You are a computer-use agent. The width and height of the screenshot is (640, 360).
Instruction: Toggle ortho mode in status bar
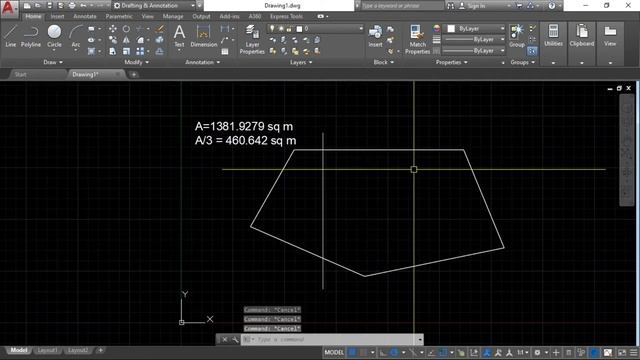[383, 352]
